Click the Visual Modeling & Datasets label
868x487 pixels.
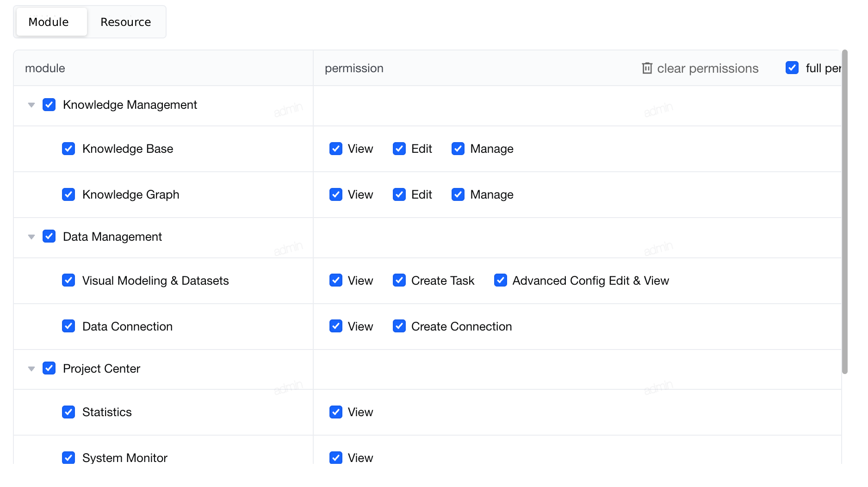(x=155, y=281)
